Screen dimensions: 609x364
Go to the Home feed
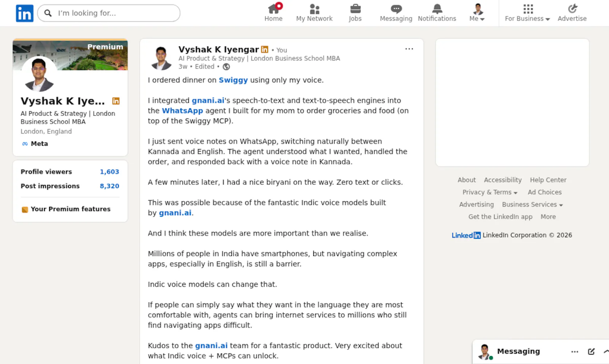click(273, 13)
